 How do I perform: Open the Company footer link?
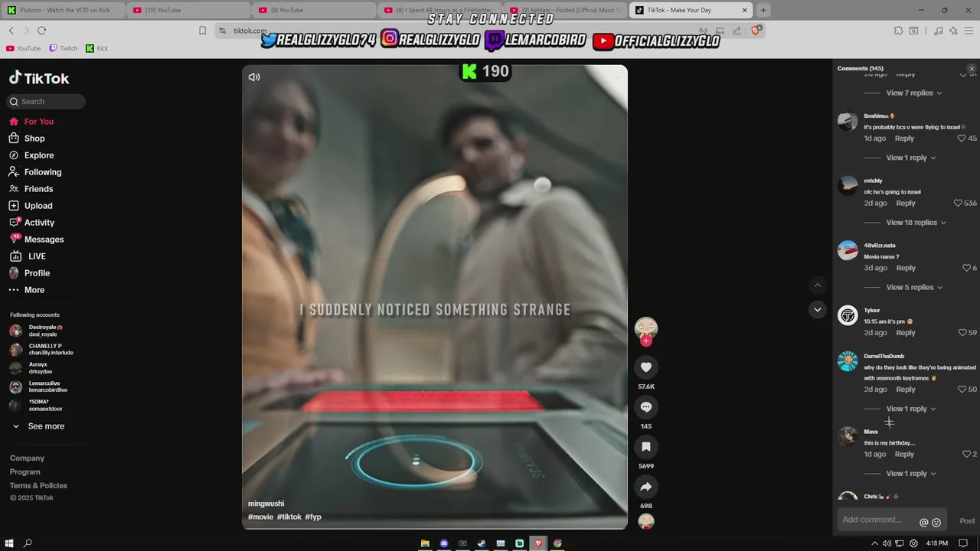point(27,458)
